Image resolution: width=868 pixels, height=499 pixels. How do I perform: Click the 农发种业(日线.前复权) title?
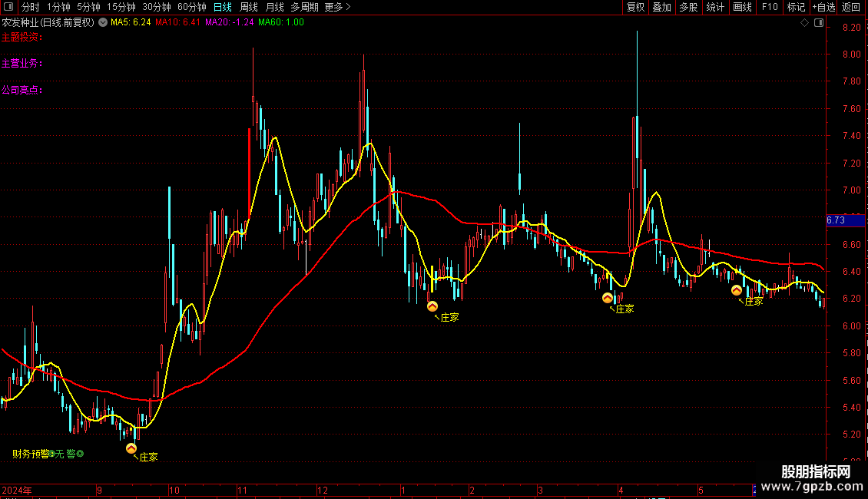tap(48, 23)
